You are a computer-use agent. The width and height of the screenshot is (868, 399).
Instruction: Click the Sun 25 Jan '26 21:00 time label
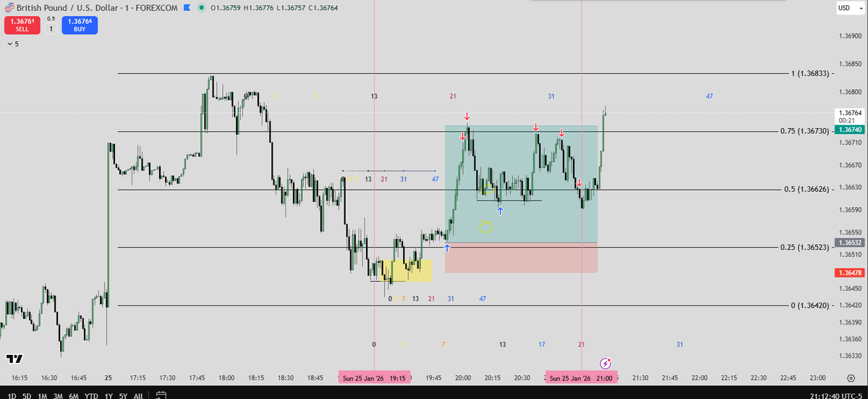582,378
